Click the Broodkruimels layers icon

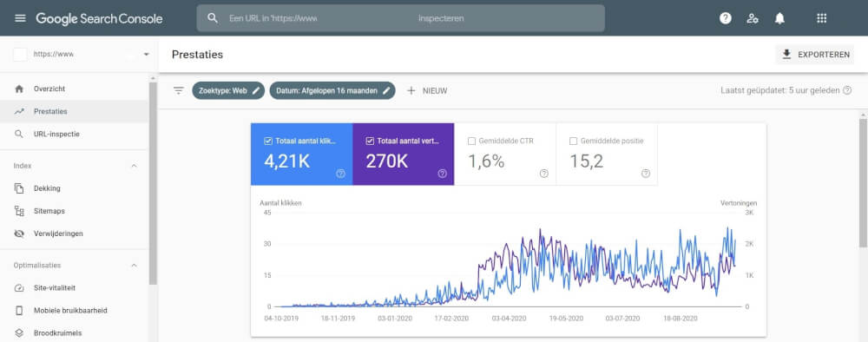tap(19, 333)
